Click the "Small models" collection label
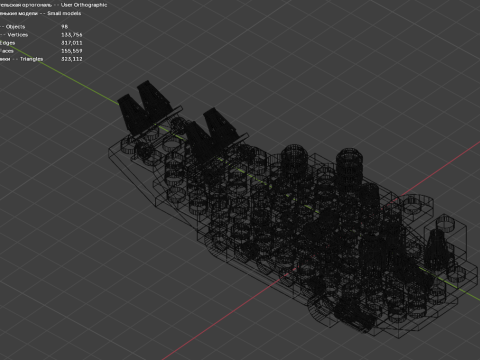 coord(64,13)
